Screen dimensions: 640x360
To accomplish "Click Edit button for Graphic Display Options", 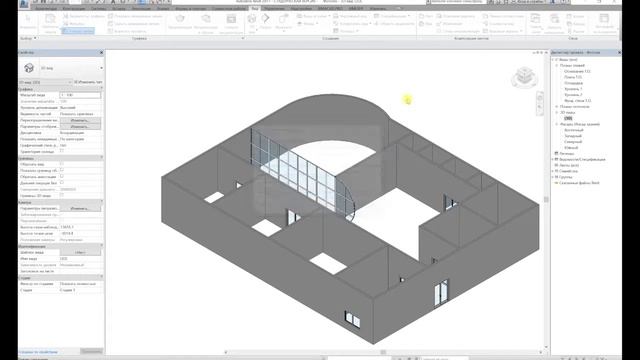I will [x=80, y=127].
